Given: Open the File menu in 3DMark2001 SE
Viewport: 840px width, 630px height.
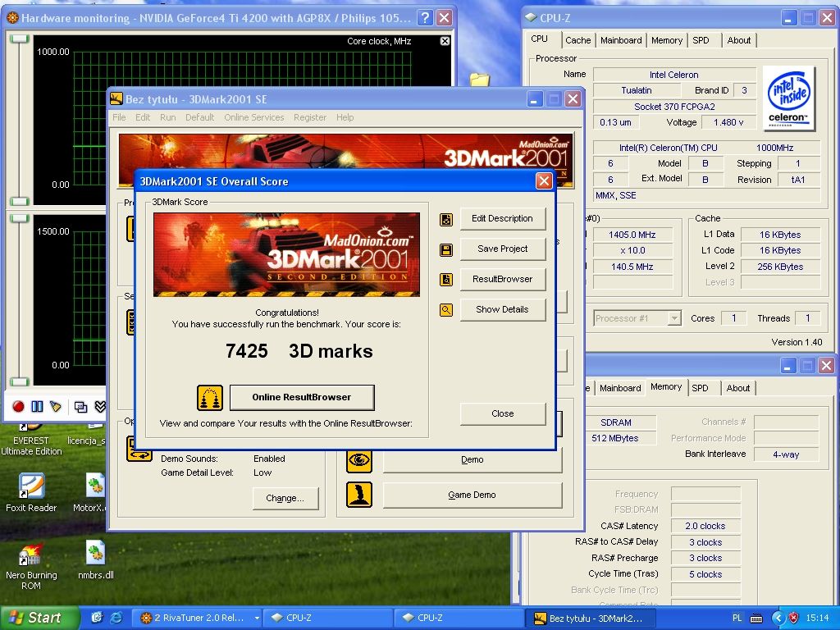Looking at the screenshot, I should pos(119,117).
